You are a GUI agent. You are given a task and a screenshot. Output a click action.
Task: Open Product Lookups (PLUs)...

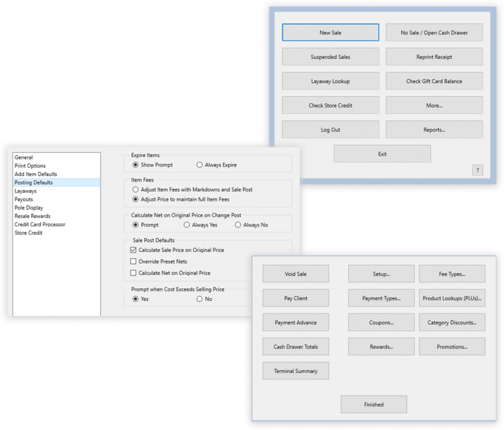tap(452, 298)
